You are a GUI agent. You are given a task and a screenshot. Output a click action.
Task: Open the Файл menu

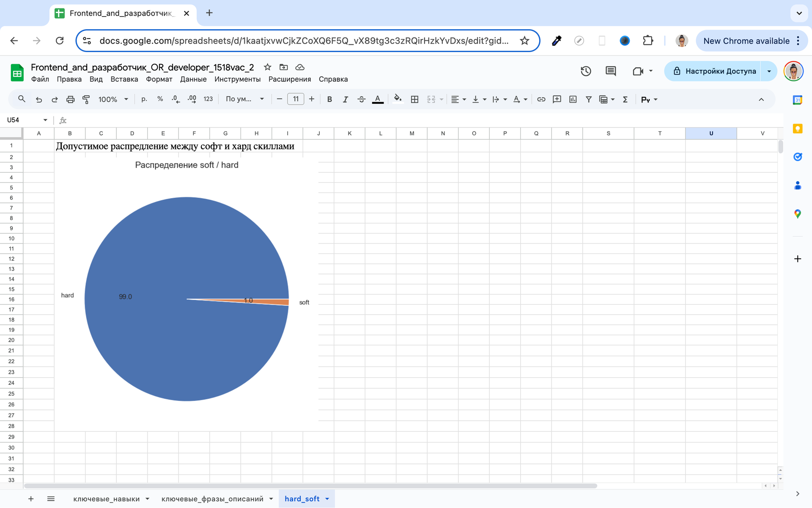click(x=40, y=79)
